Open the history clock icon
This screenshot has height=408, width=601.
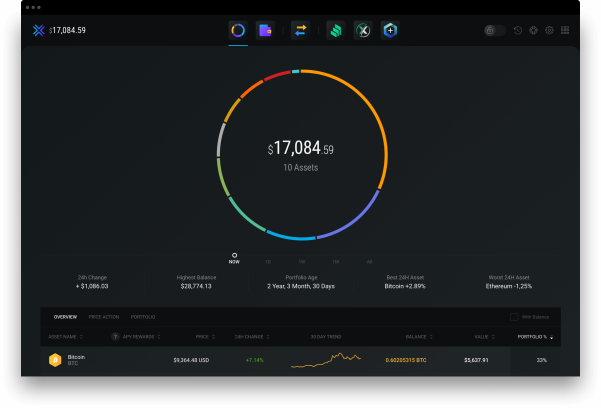[x=517, y=30]
